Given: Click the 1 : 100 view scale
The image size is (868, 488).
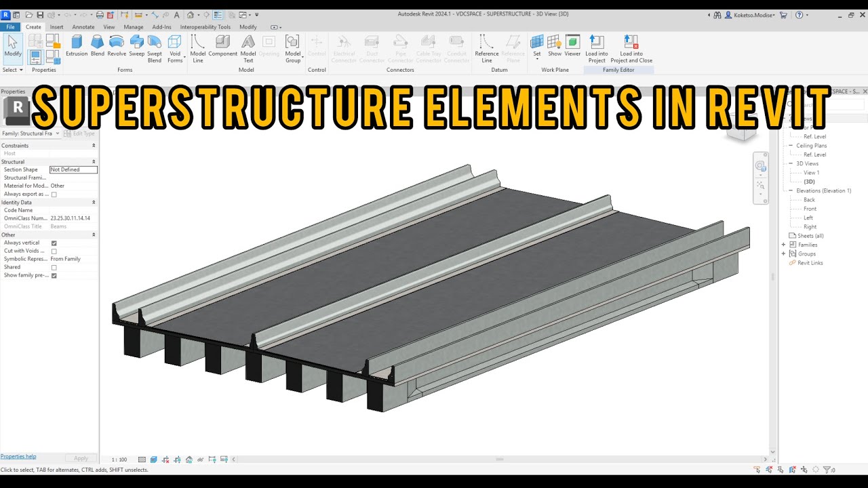Looking at the screenshot, I should pyautogui.click(x=119, y=460).
